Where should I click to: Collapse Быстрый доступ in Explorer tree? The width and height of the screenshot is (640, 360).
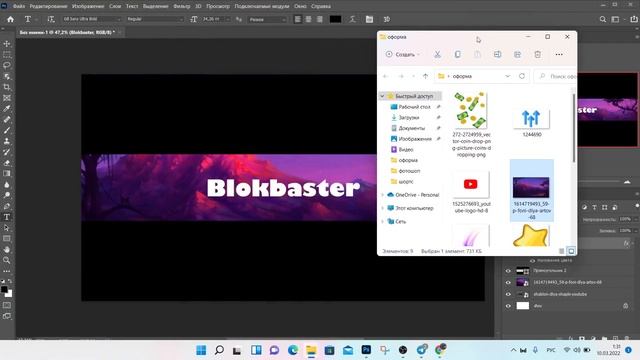[382, 96]
